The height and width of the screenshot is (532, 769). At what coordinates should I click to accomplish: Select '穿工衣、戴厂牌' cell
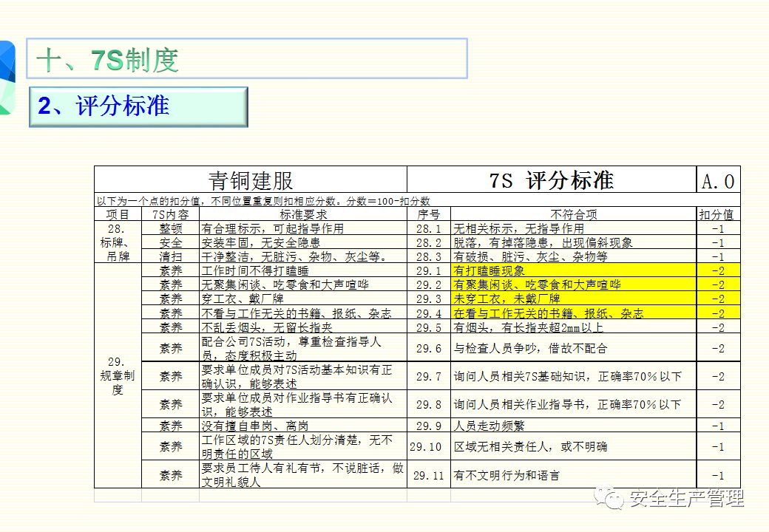(x=303, y=299)
